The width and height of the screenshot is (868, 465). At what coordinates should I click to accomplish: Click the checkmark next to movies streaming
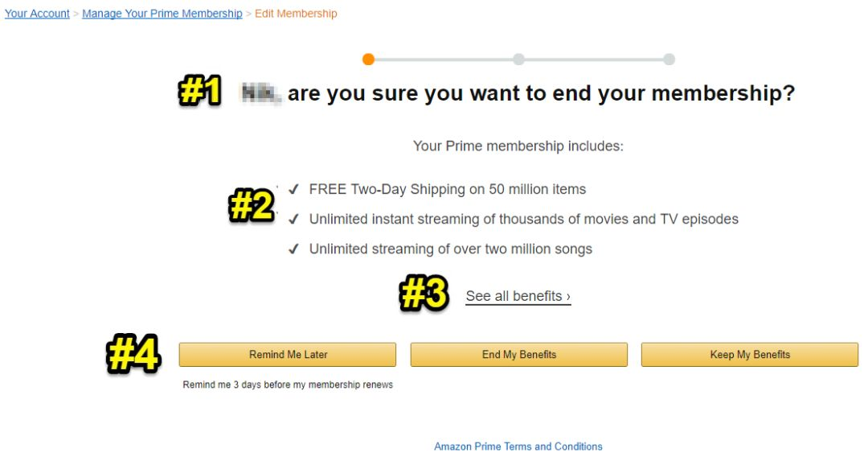click(293, 220)
